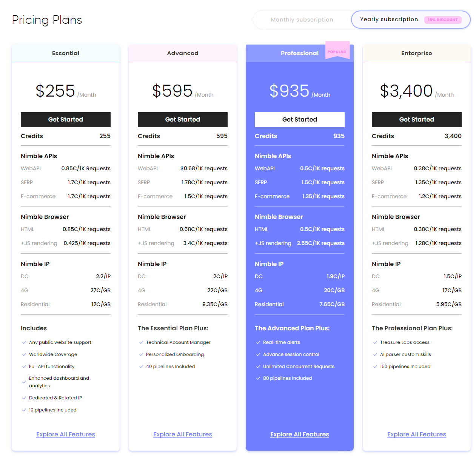The height and width of the screenshot is (456, 476).
Task: Explore all features of Professional plan
Action: click(x=300, y=434)
